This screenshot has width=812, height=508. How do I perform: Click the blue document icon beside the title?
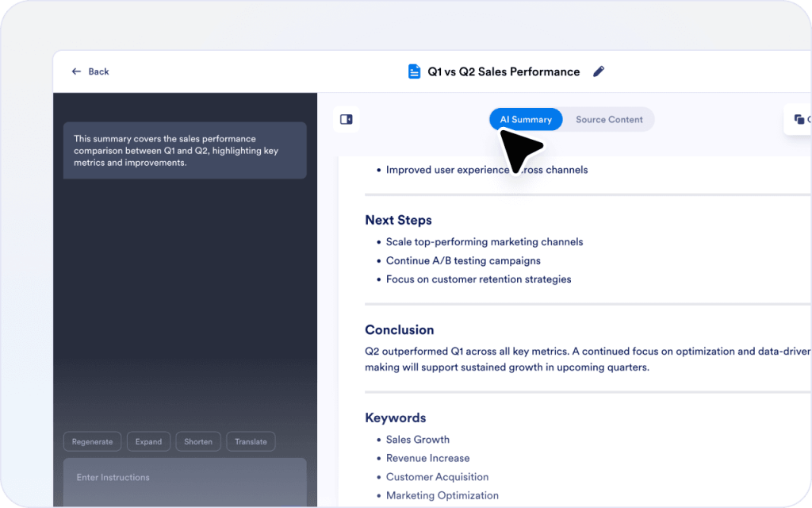click(x=414, y=71)
